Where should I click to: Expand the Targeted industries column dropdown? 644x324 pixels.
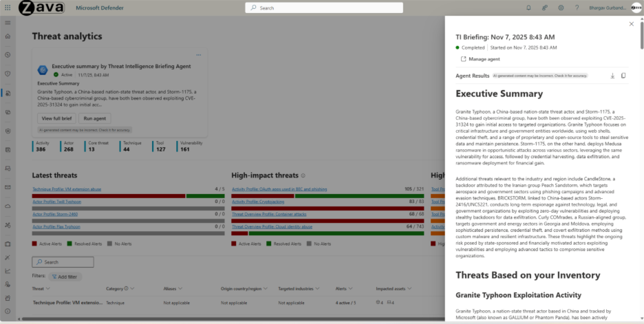[x=317, y=289]
